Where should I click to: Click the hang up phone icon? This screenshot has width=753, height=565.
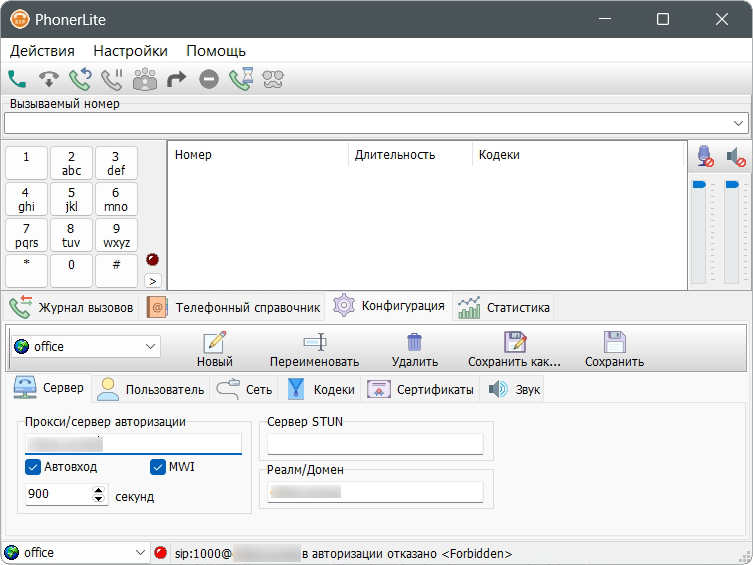coord(48,79)
